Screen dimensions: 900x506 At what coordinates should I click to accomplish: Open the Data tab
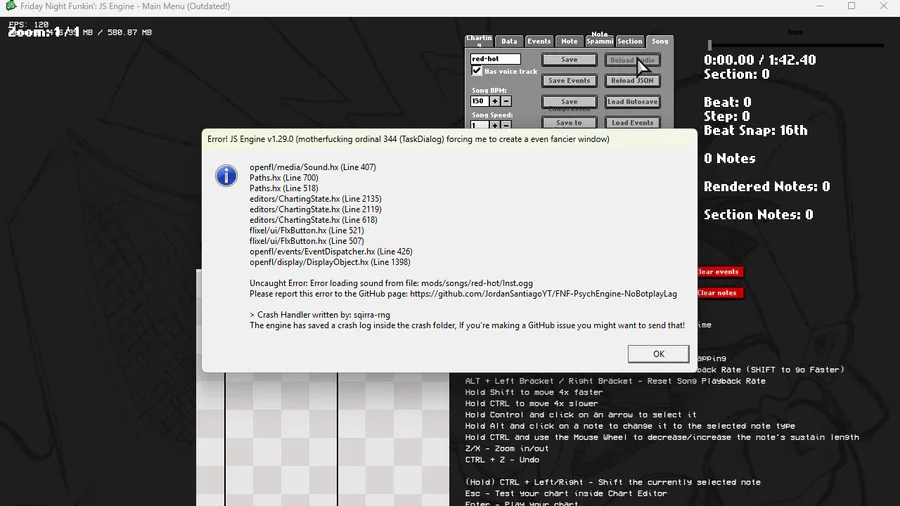(x=509, y=41)
